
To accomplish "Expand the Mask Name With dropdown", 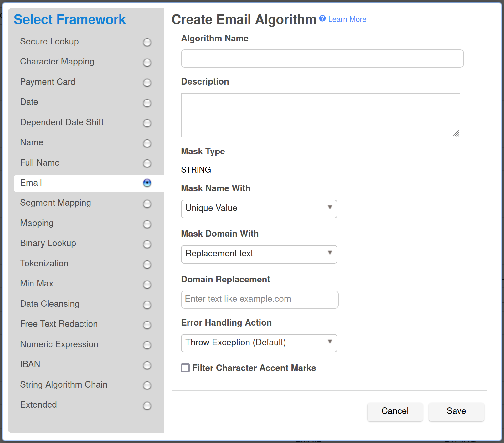I will 259,209.
